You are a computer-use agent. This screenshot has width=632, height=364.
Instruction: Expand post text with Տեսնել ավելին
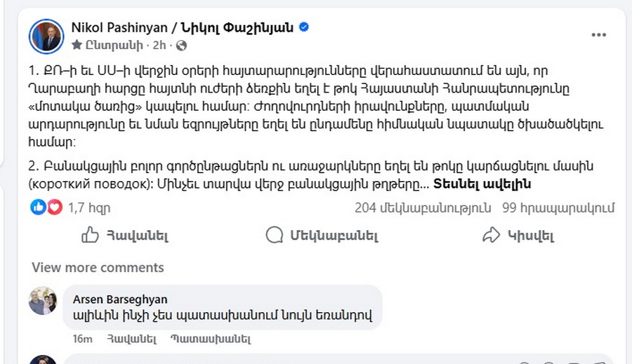tap(482, 184)
